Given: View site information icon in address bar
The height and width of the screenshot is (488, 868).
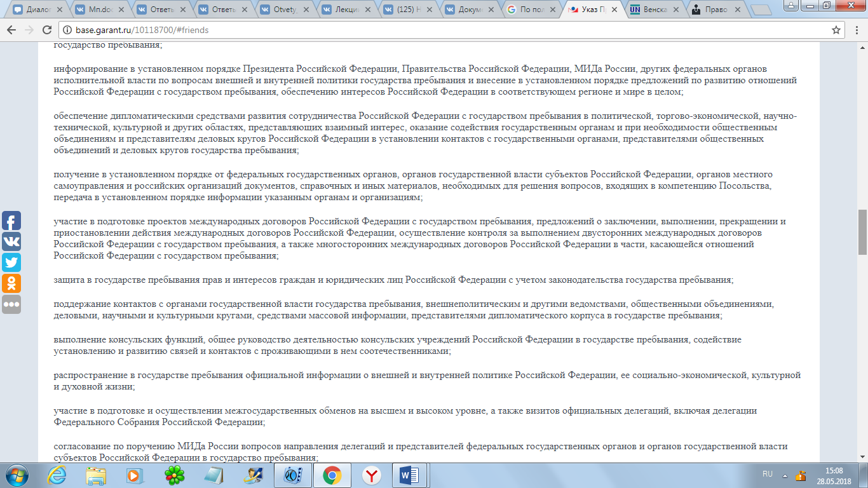Looking at the screenshot, I should (67, 30).
